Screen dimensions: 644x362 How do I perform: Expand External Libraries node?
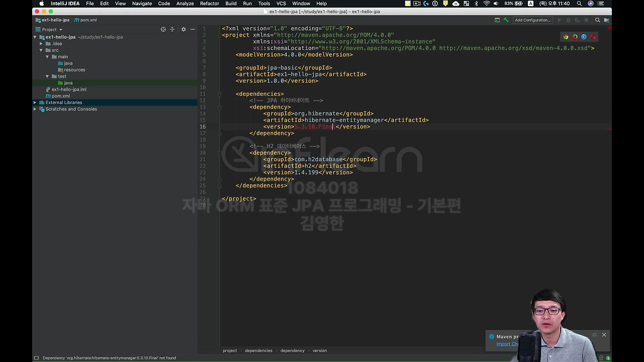[x=35, y=103]
